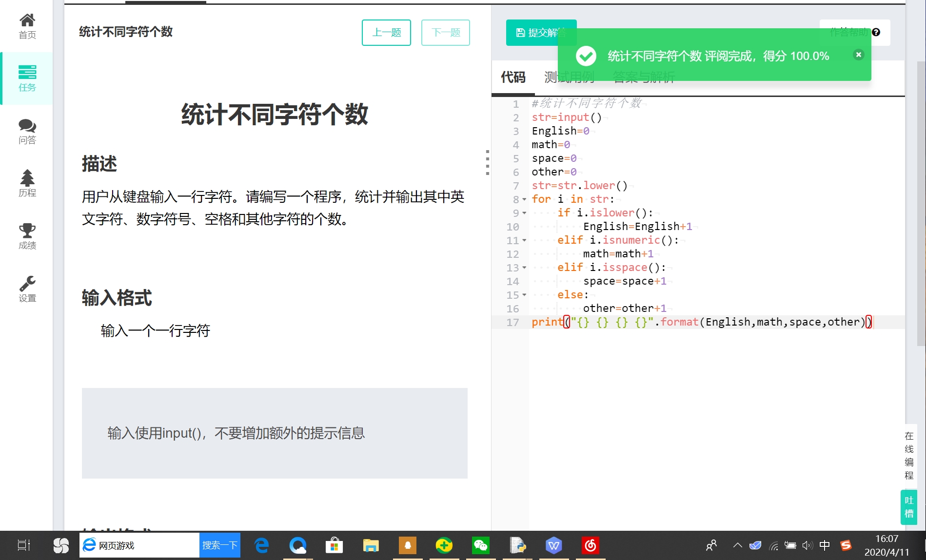Click code line str=str.lower()
926x560 pixels.
pos(579,186)
